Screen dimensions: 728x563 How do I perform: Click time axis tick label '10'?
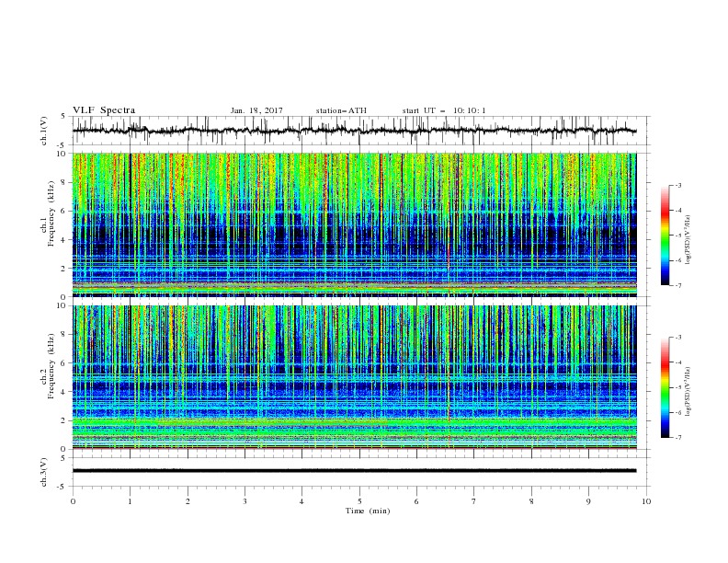pos(646,501)
